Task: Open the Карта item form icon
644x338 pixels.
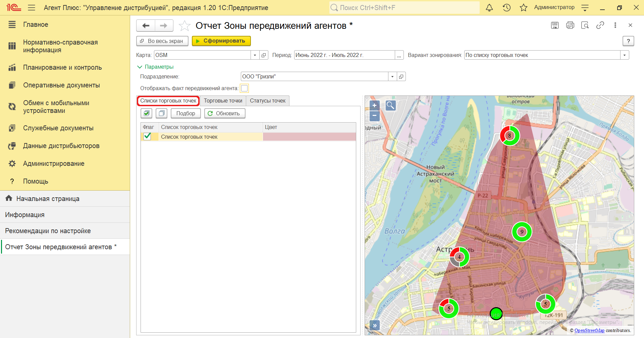Action: pos(264,55)
